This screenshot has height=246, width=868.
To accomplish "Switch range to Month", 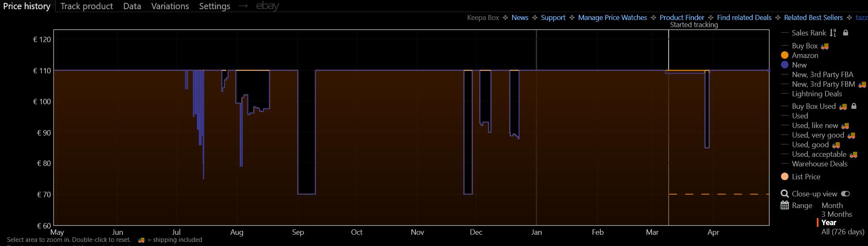I will point(832,206).
